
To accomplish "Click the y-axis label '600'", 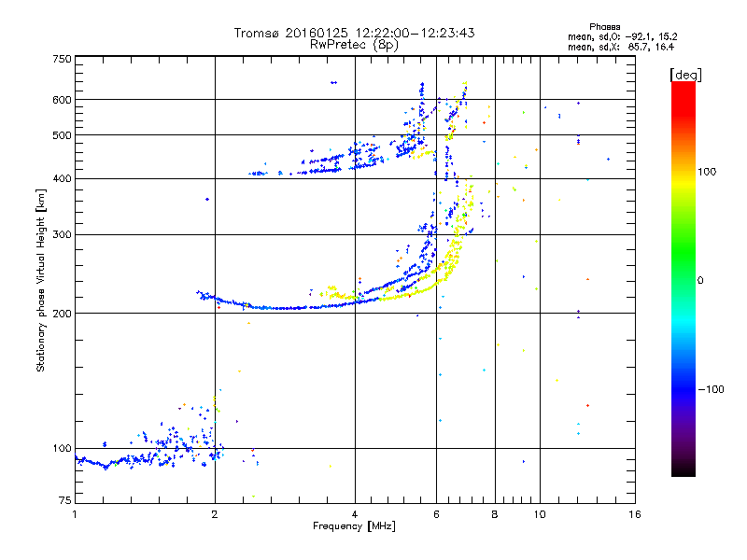I will coord(62,100).
